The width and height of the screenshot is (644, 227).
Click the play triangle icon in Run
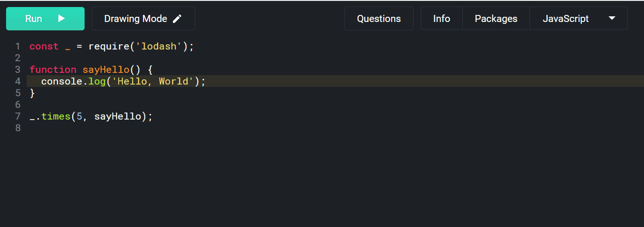[x=61, y=19]
